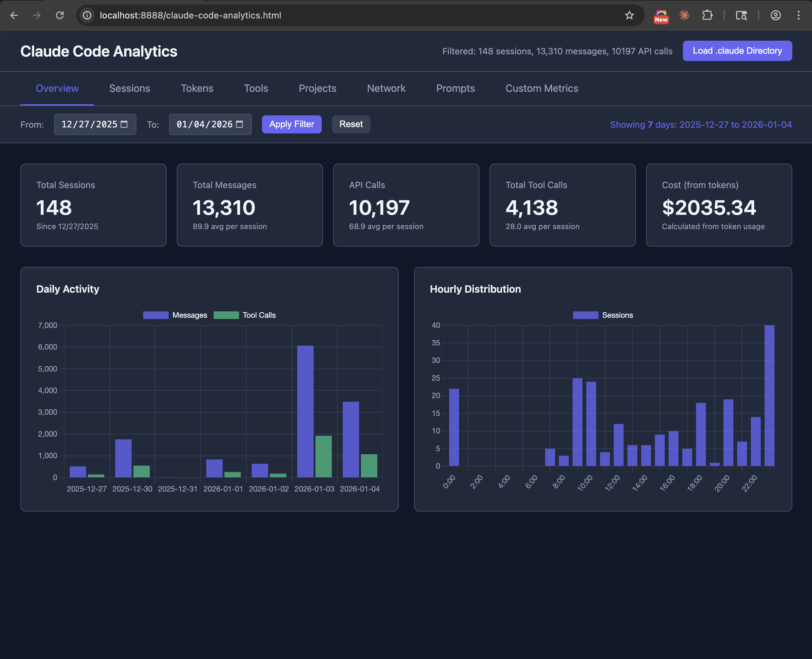Click the Apply Filter button
Image resolution: width=812 pixels, height=659 pixels.
[x=291, y=124]
